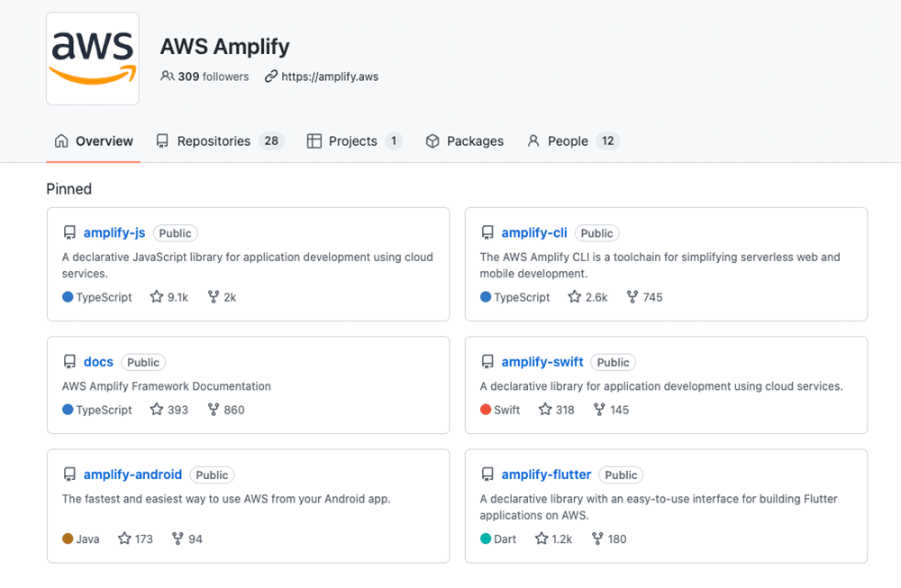Click the Public badge on amplify-swift
Image resolution: width=901 pixels, height=588 pixels.
pyautogui.click(x=613, y=362)
